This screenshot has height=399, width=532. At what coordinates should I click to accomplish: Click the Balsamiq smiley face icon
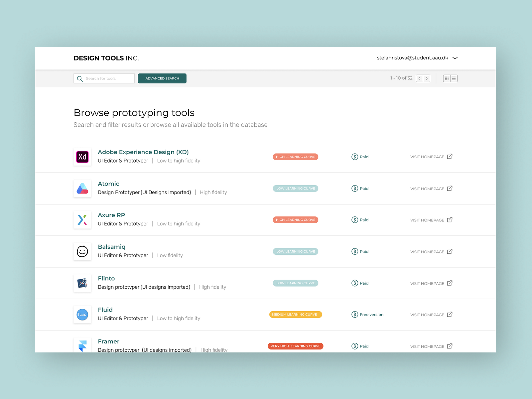tap(82, 251)
